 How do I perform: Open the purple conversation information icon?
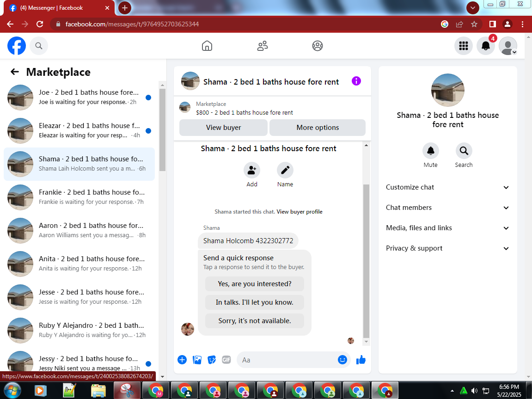356,81
